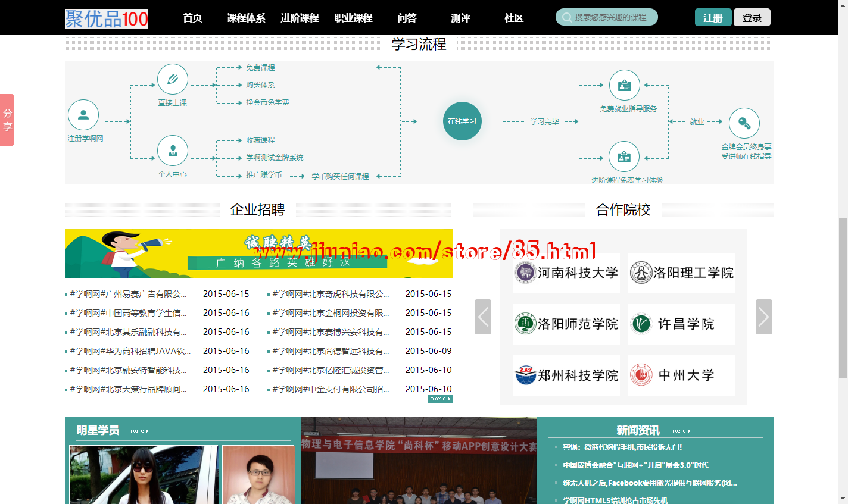Select the free career guidance service icon
The width and height of the screenshot is (848, 504).
point(624,86)
